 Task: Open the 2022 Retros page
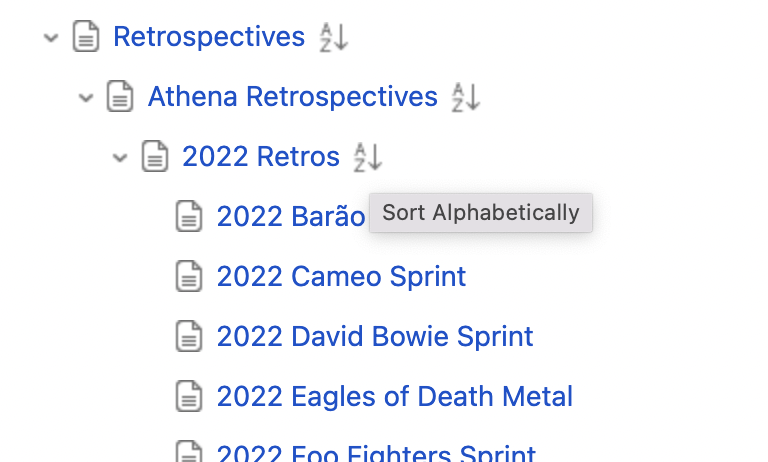(261, 157)
